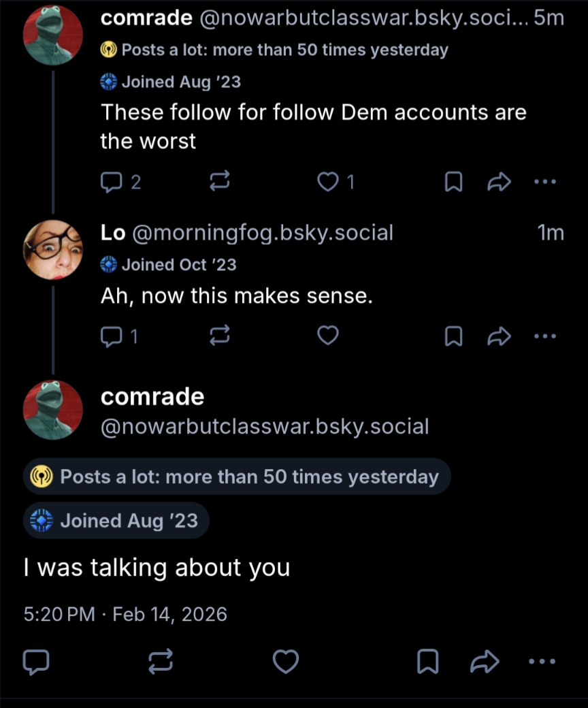Like Lo's 'makes sense' post
Screen dimensions: 588x708
coord(329,336)
